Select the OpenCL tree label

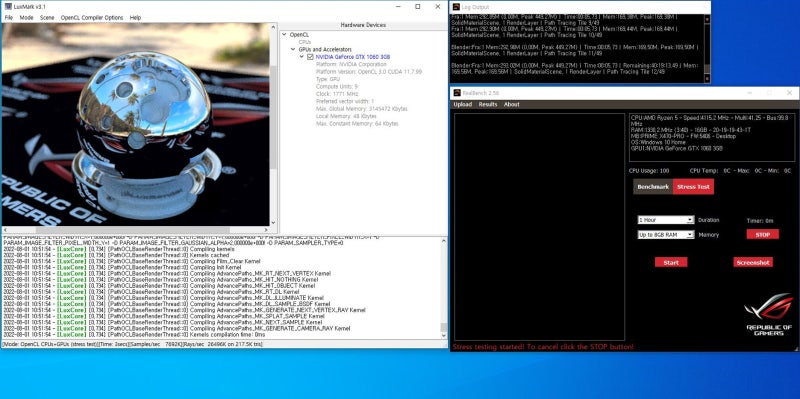point(299,35)
